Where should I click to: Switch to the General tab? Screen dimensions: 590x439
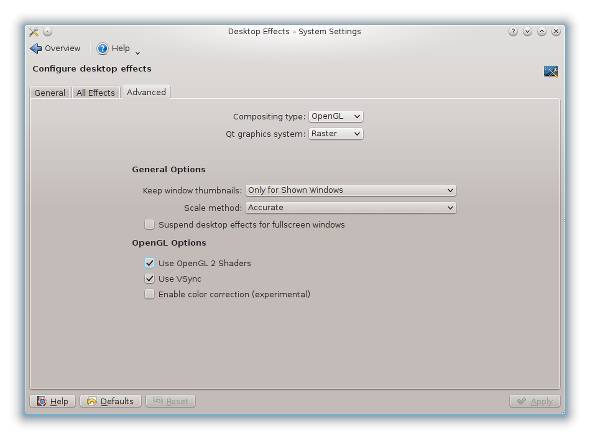50,93
